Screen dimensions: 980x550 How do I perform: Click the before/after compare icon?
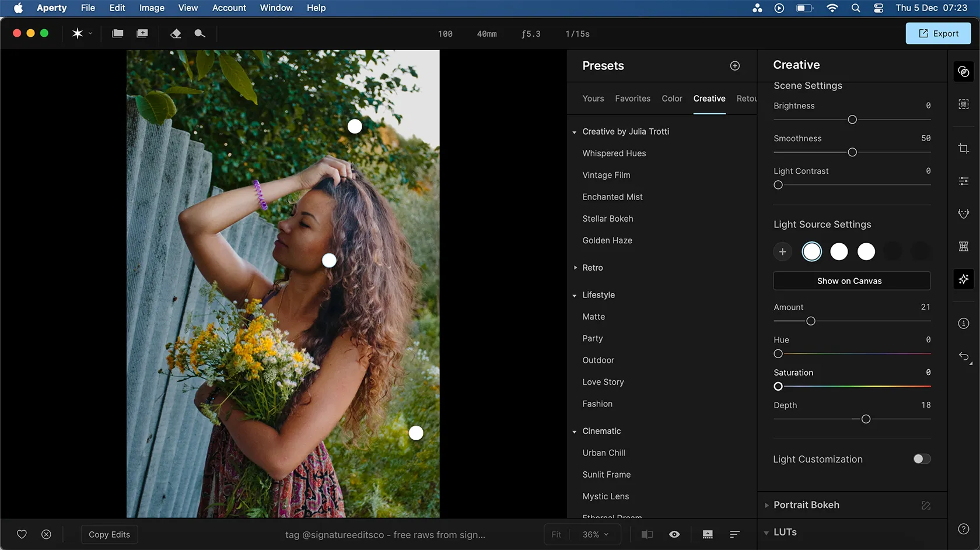(x=647, y=534)
